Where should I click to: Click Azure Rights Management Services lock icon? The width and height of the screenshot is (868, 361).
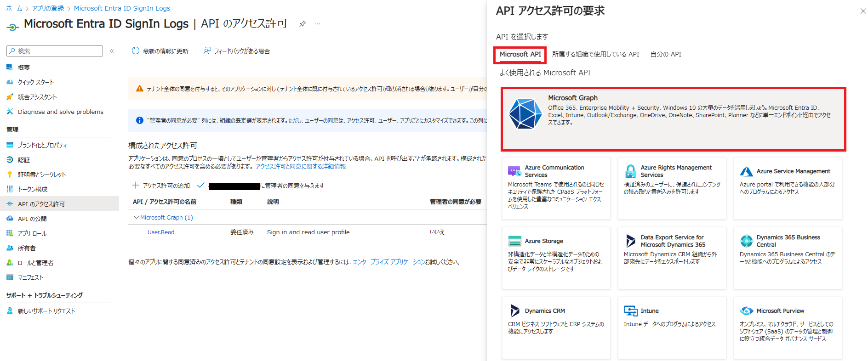630,171
